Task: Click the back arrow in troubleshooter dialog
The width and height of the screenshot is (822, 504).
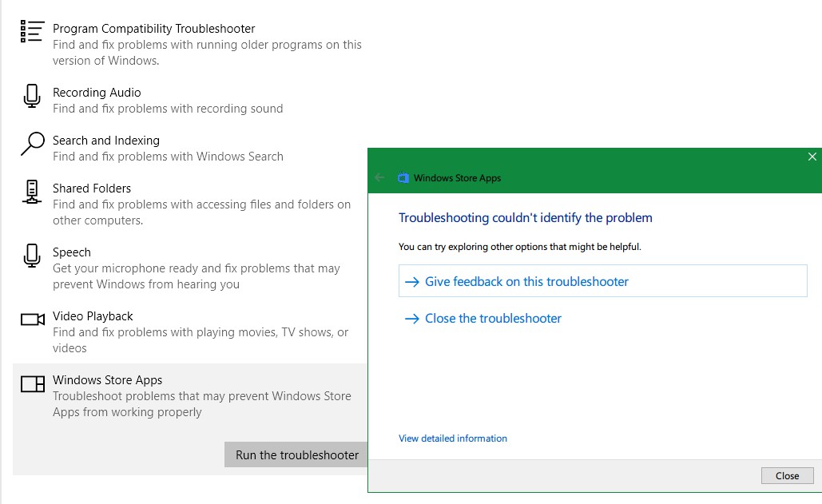Action: point(379,177)
